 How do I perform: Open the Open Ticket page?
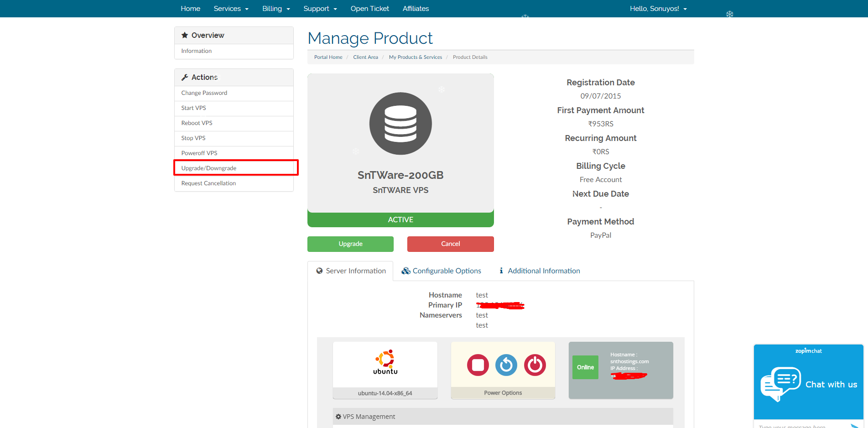370,9
